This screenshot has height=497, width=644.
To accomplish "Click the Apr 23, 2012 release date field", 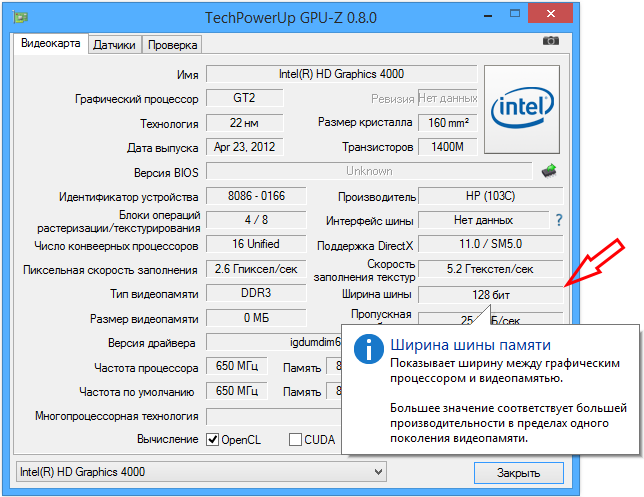I will pos(244,147).
